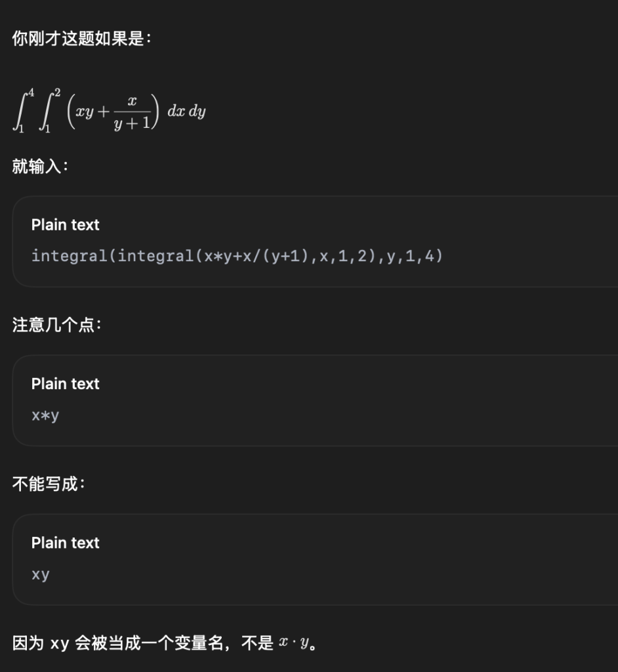Click the upper limit 4 on integral
Image resolution: width=618 pixels, height=672 pixels.
point(31,93)
